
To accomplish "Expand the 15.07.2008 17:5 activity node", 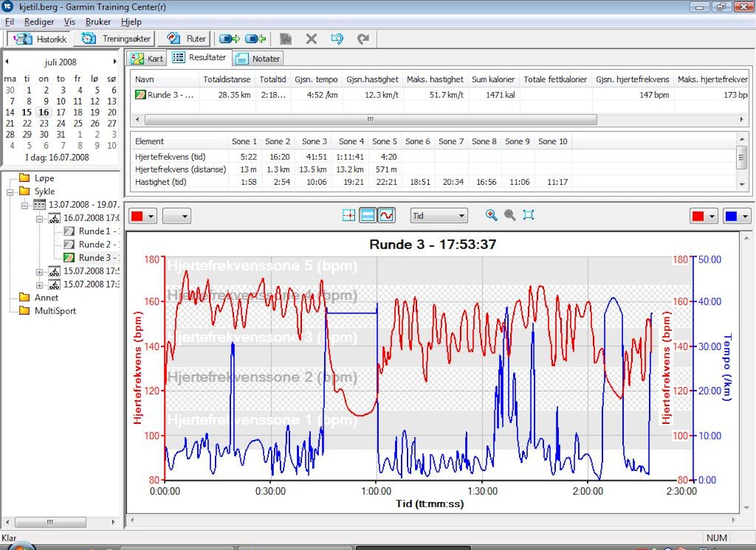I will (40, 271).
